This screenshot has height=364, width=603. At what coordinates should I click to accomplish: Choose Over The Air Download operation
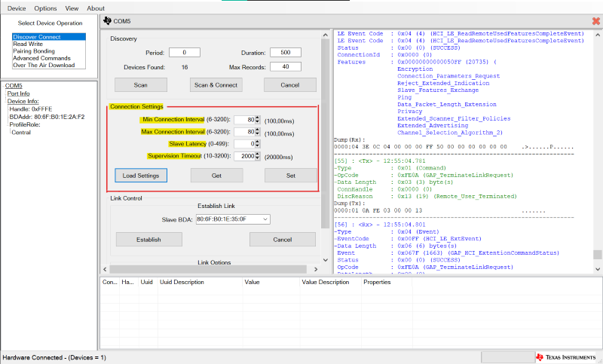pyautogui.click(x=44, y=65)
